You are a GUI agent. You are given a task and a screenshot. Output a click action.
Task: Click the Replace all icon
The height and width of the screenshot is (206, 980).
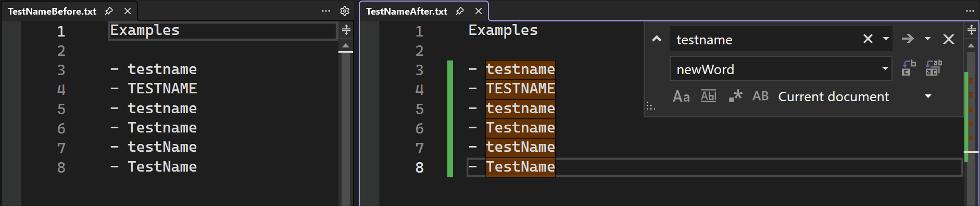[934, 68]
